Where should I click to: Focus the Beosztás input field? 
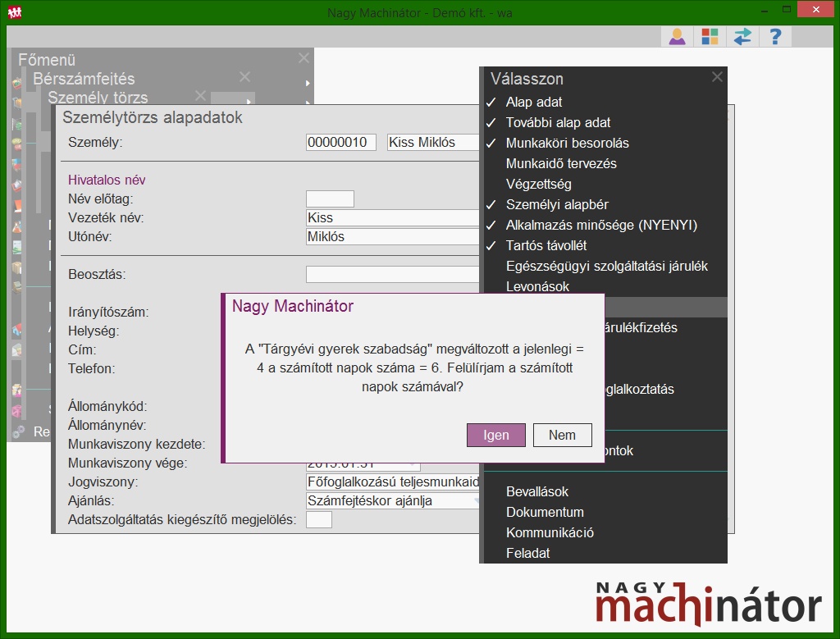click(x=393, y=274)
